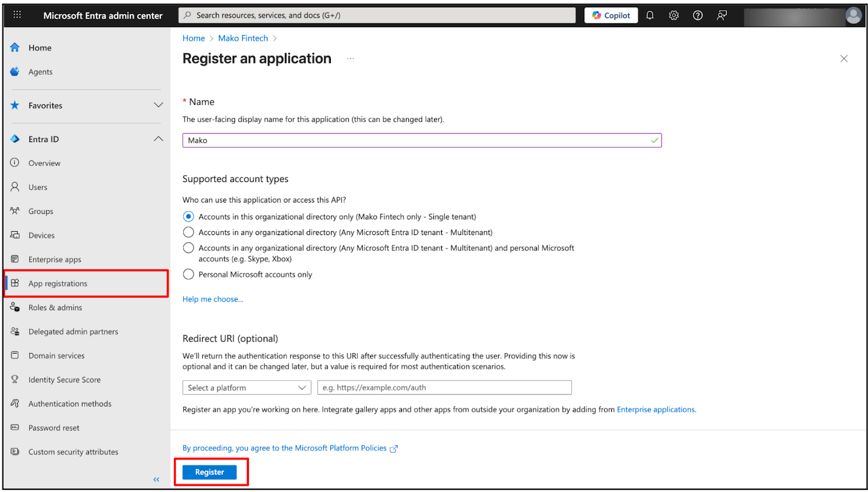Open the app launcher waffle icon

pos(17,15)
